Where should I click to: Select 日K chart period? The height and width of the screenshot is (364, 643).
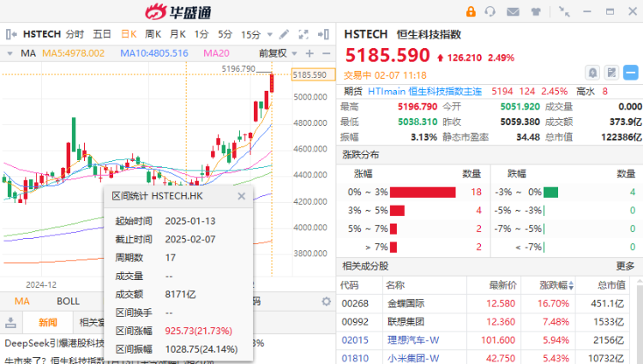129,34
